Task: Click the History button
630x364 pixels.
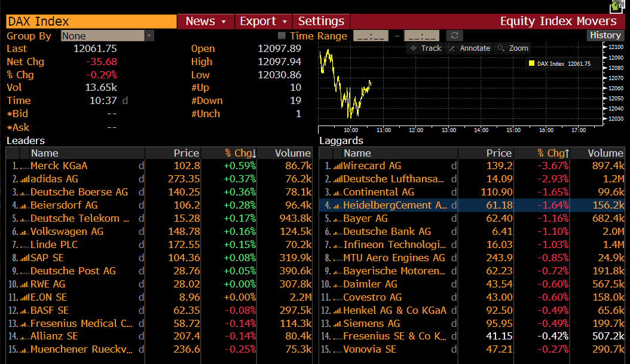Action: tap(605, 35)
